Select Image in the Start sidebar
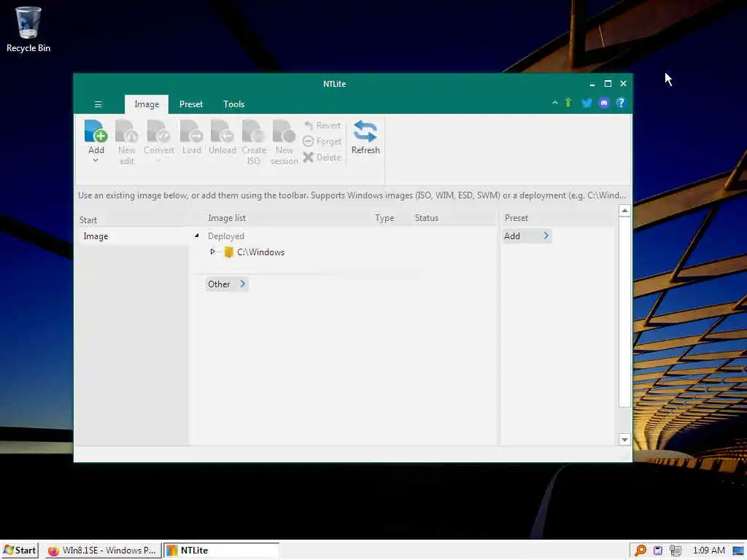This screenshot has height=560, width=747. click(133, 236)
